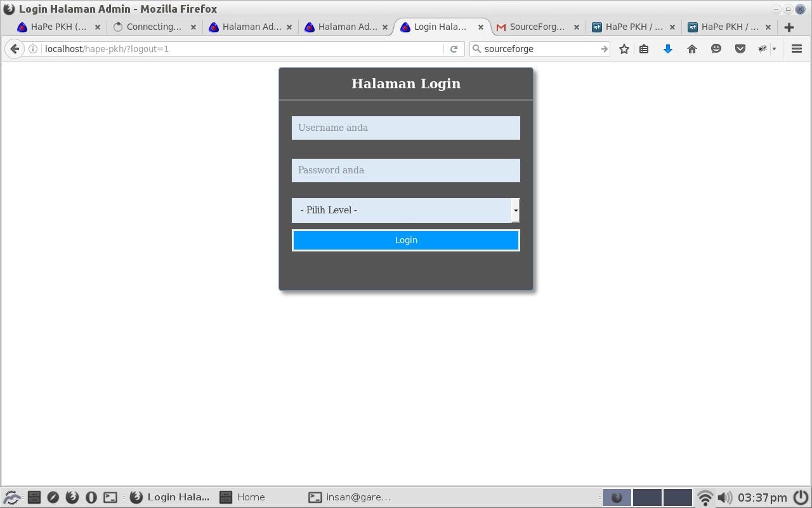Open the Firefox downloads icon
812x508 pixels.
pos(668,49)
